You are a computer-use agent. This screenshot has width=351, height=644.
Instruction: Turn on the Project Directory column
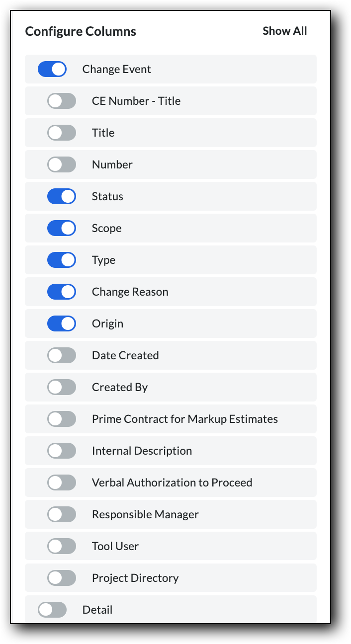click(61, 578)
